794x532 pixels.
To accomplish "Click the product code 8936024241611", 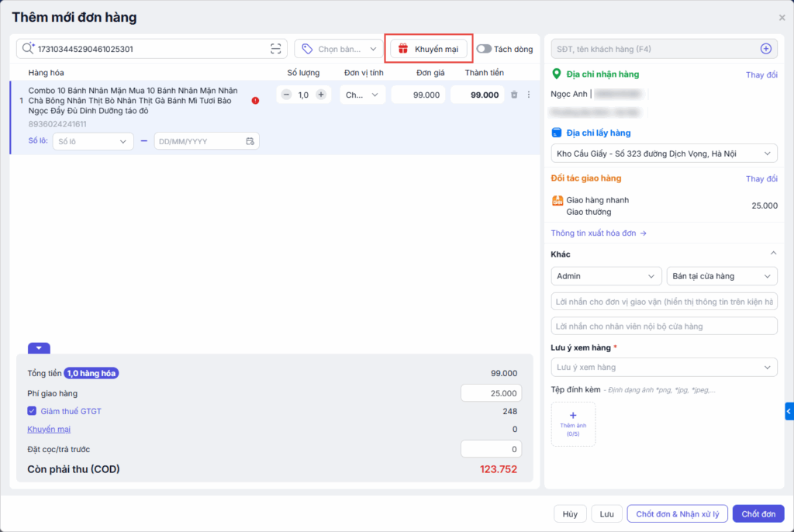I will [x=57, y=124].
